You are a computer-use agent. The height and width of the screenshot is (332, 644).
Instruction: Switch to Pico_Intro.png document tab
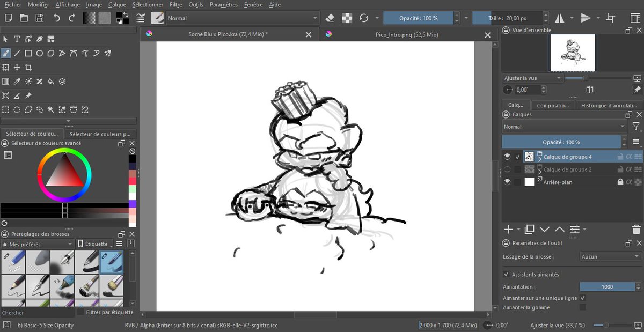(x=407, y=34)
